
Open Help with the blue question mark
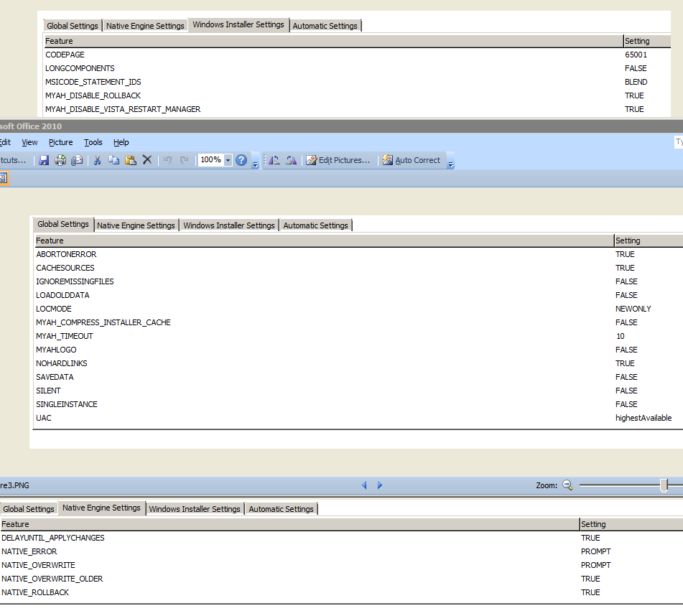click(241, 160)
